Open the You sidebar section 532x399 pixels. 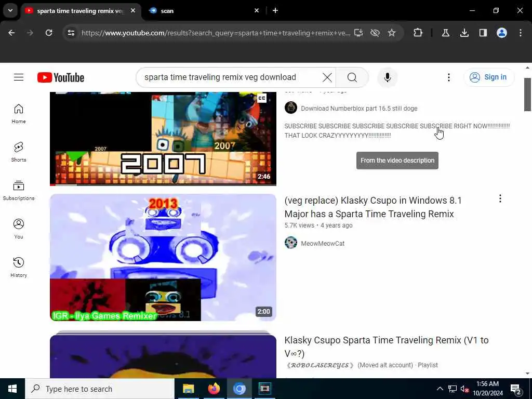point(19,229)
